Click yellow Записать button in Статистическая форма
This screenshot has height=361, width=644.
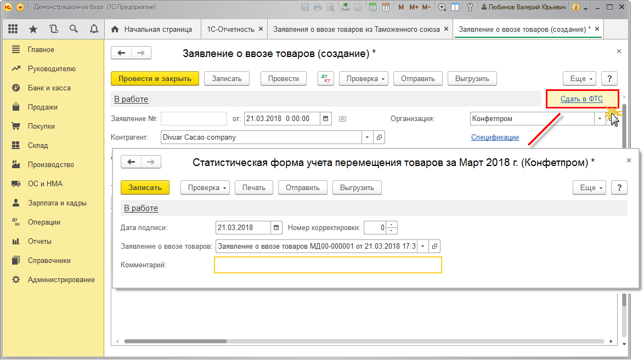pos(145,187)
